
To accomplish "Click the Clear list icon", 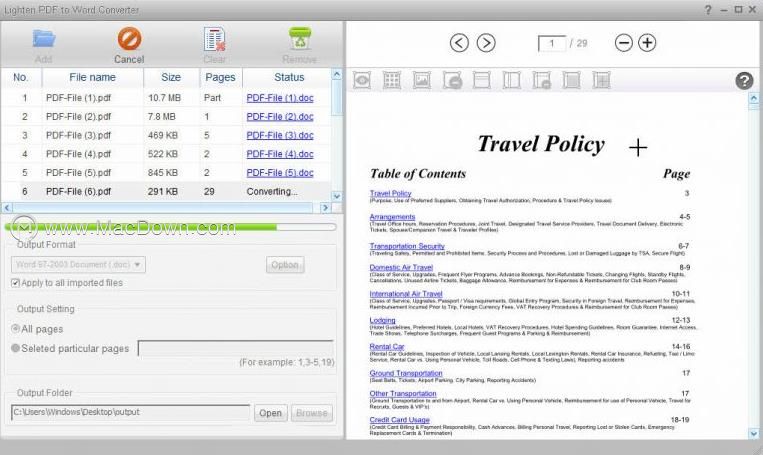I will 214,39.
